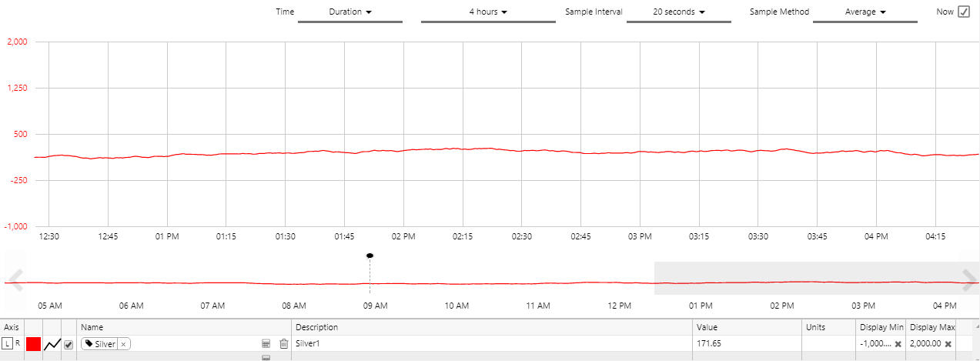The height and width of the screenshot is (361, 980).
Task: Open the Average sample method dropdown
Action: [865, 12]
